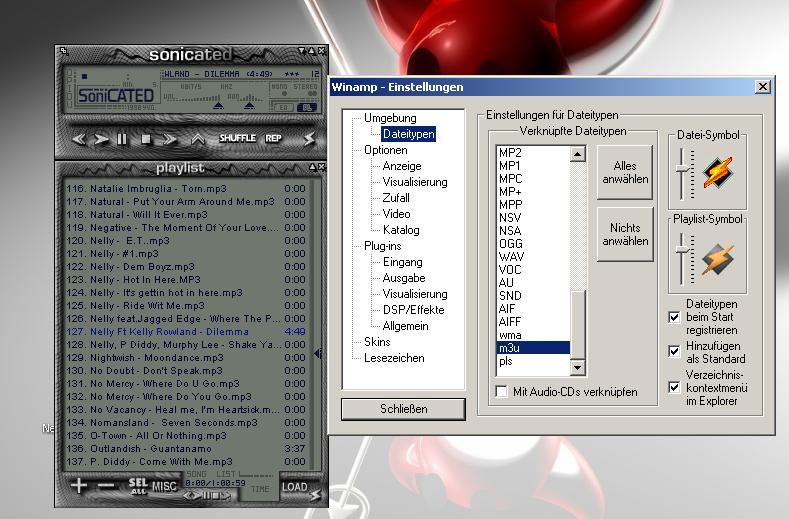The image size is (789, 519).
Task: Click the lightning icon near LOAD in playlist
Action: [315, 495]
